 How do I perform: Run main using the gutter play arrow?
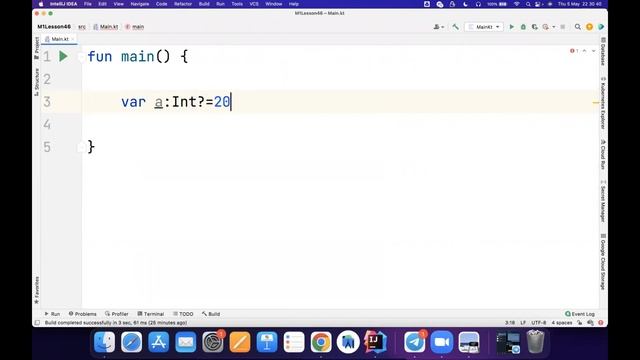tap(63, 56)
